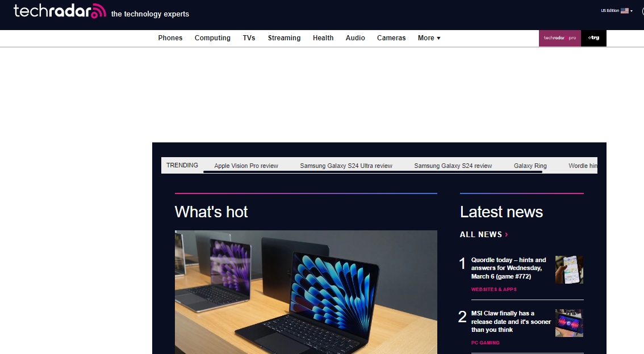Click the MSI Claw article thumbnail
The height and width of the screenshot is (354, 644).
tap(569, 323)
